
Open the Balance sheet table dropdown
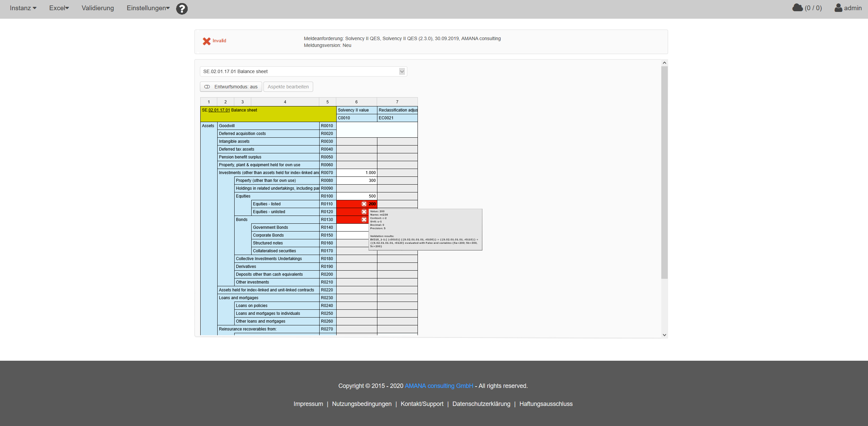(402, 71)
